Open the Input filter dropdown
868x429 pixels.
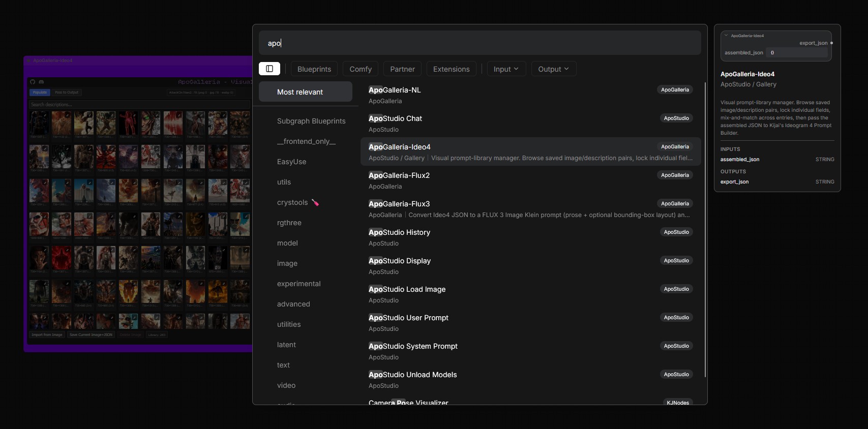(x=506, y=69)
